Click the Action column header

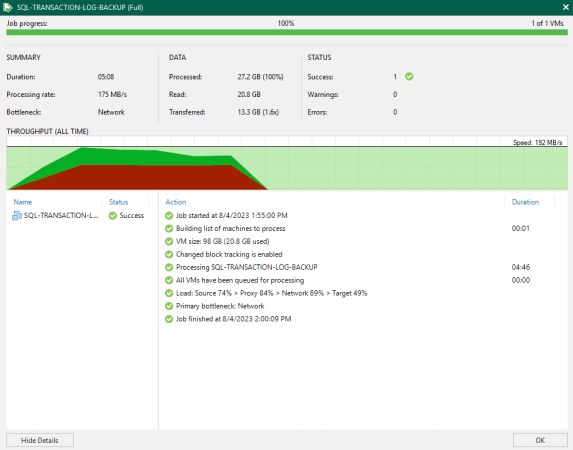tap(176, 202)
